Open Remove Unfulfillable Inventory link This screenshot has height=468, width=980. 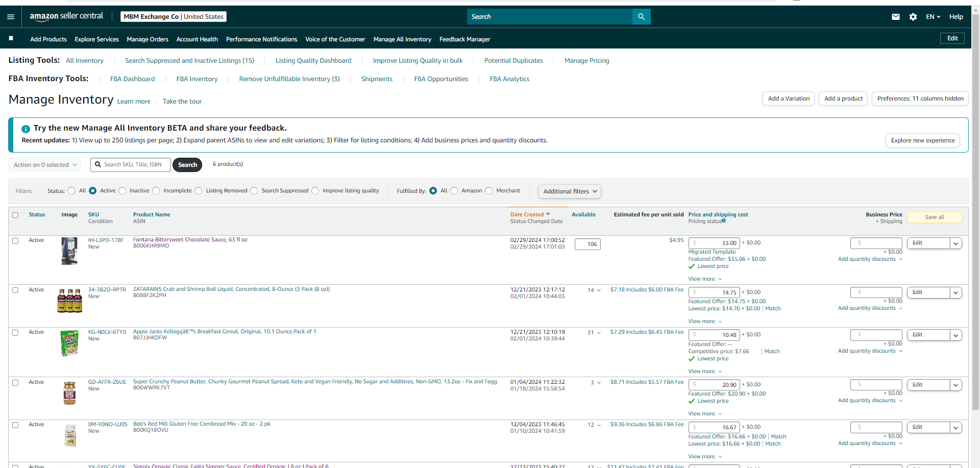pos(289,79)
